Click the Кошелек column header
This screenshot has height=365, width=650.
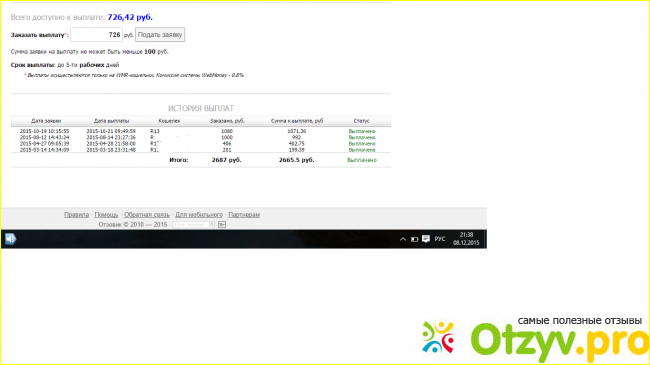169,121
